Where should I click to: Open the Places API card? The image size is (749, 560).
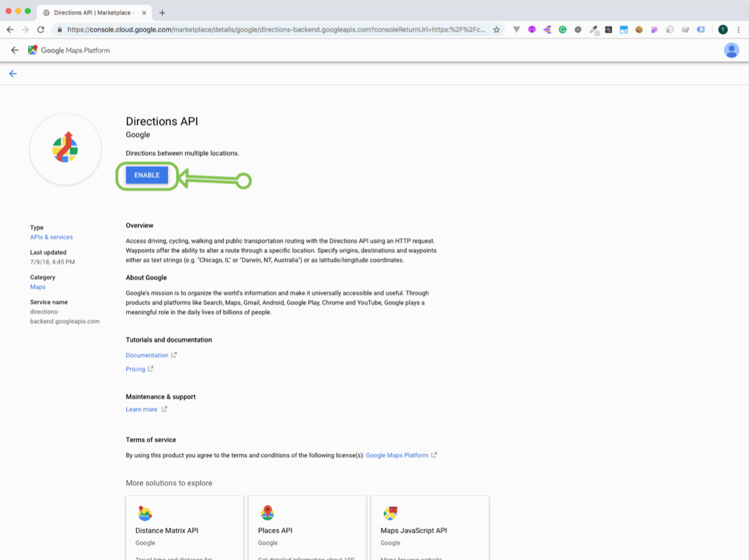click(x=307, y=528)
